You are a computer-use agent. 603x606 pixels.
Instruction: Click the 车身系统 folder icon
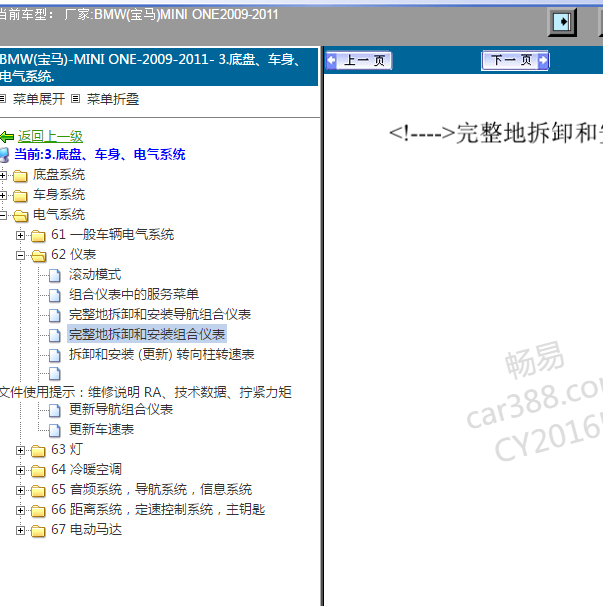pos(20,196)
